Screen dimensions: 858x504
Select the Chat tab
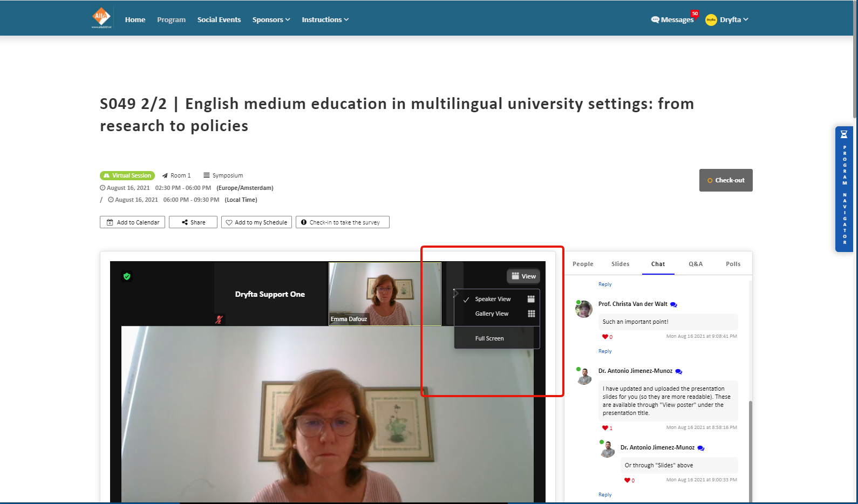click(658, 264)
